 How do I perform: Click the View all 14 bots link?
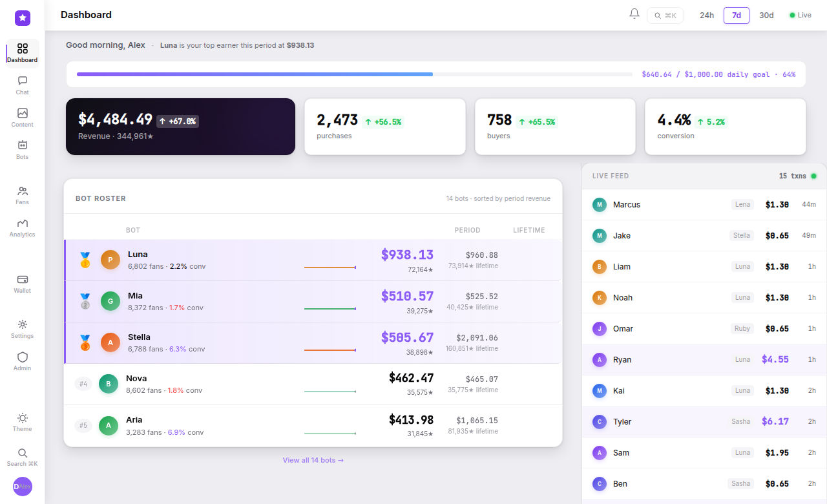[313, 459]
